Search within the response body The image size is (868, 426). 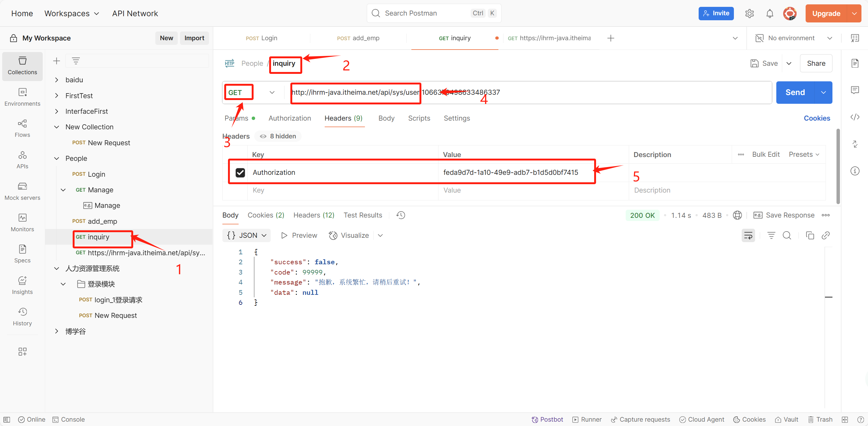[787, 235]
